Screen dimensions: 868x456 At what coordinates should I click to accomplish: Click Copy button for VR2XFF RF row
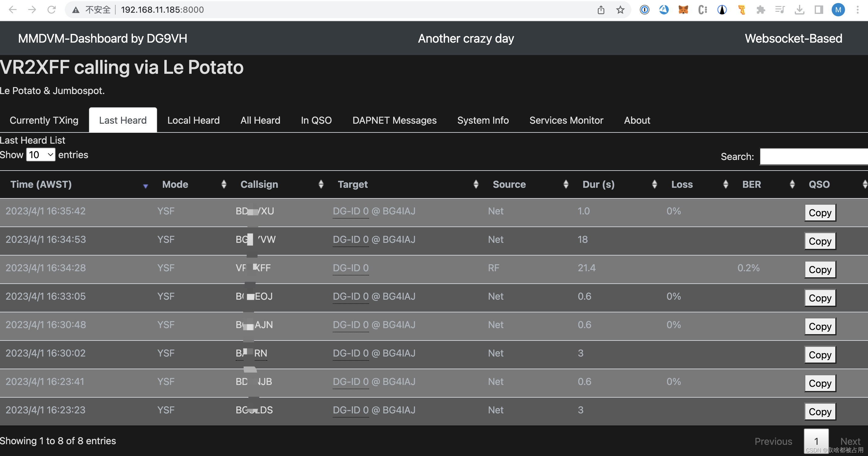pyautogui.click(x=820, y=270)
